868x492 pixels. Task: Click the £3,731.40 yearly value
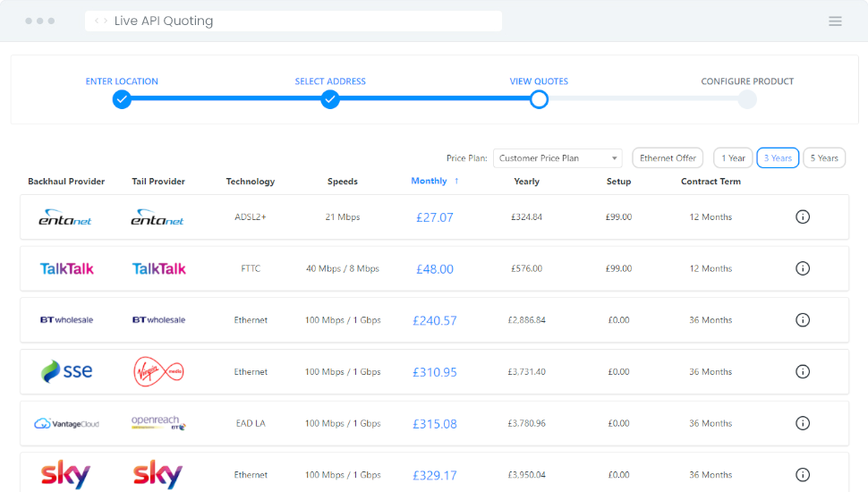pos(526,372)
